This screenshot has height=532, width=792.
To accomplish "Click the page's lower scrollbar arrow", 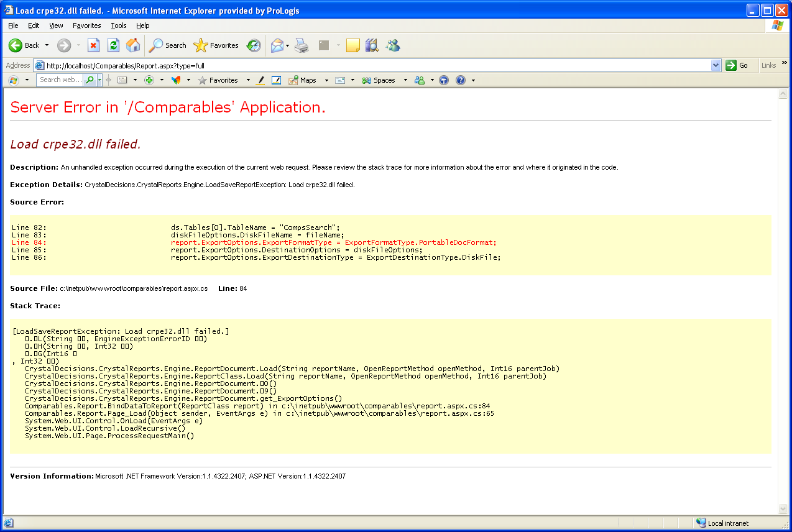I will (783, 509).
